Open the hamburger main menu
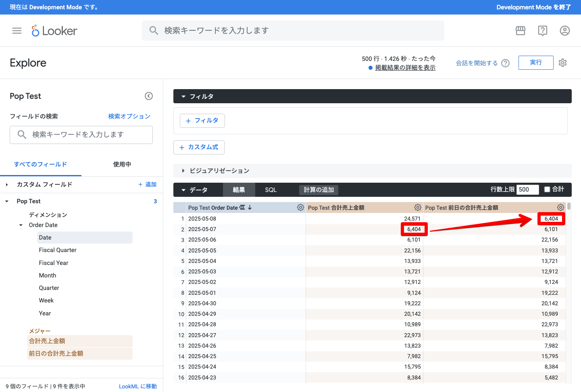The image size is (581, 392). [x=17, y=31]
